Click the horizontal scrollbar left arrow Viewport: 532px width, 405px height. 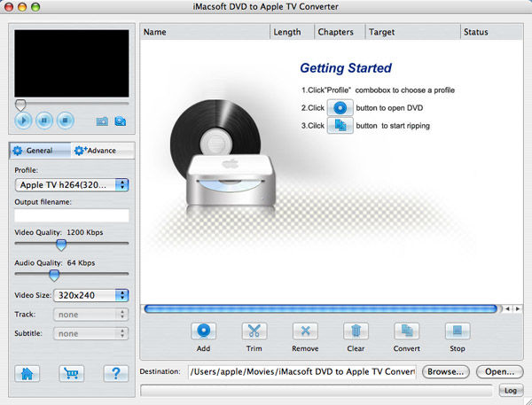(x=507, y=308)
